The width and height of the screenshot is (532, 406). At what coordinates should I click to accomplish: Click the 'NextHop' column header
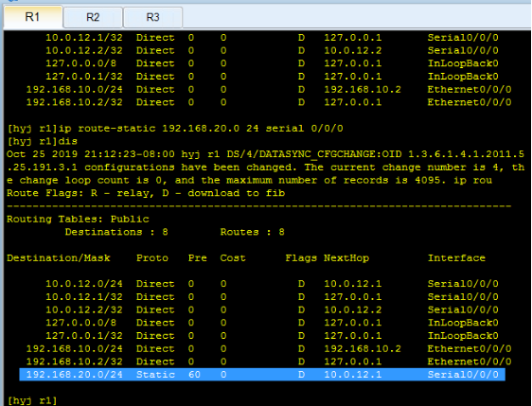346,258
